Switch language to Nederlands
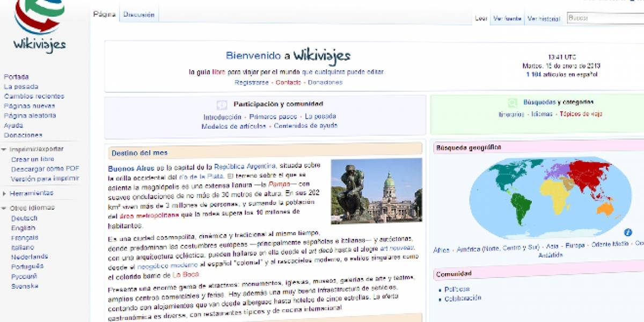The height and width of the screenshot is (322, 644). pos(30,257)
